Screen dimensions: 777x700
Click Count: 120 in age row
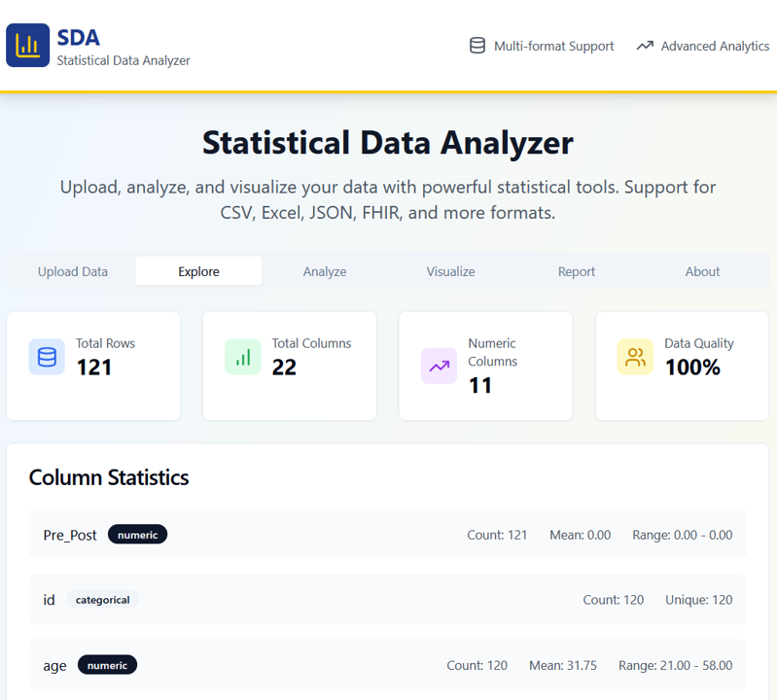click(x=477, y=665)
